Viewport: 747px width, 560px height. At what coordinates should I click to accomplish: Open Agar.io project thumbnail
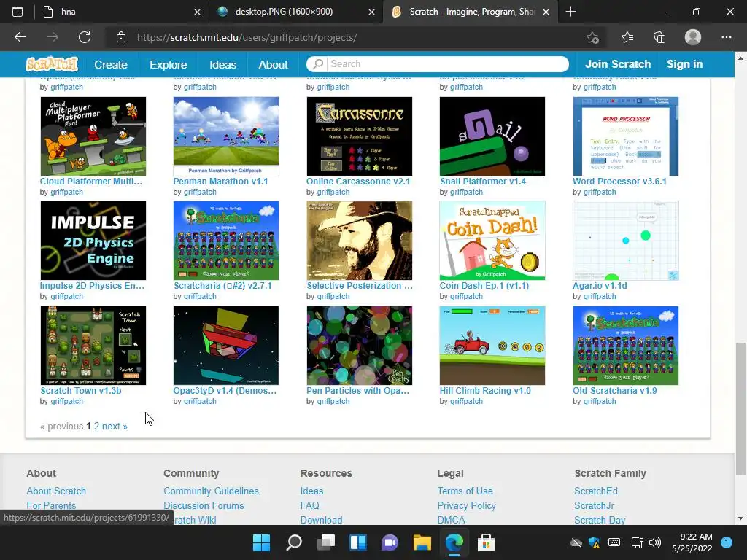point(625,241)
